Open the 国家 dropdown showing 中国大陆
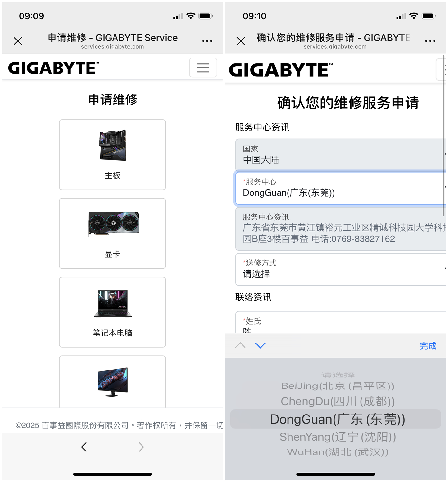 pos(341,155)
